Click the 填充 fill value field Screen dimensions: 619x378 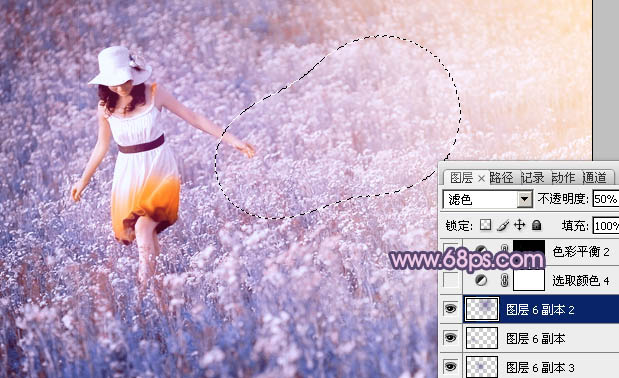coord(606,226)
